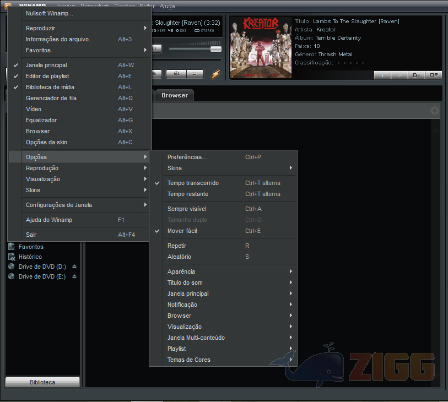Viewport: 448px width, 402px height.
Task: Open Preferências... (Ctrl+P)
Action: (x=224, y=157)
